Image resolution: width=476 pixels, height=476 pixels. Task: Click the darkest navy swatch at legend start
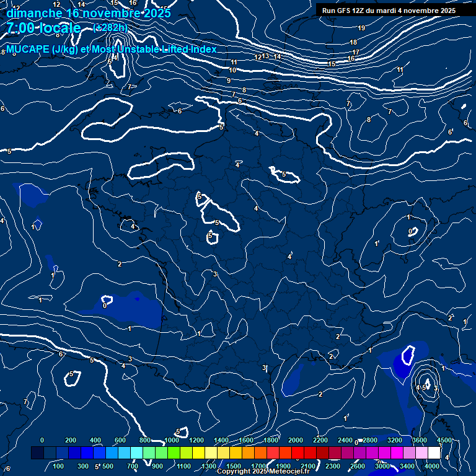coord(37,452)
